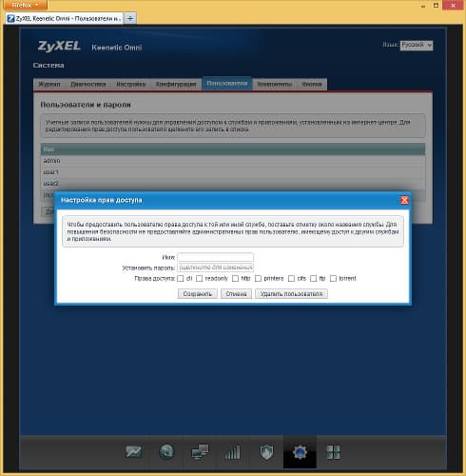466x476 pixels.
Task: Minimize the Firefox window
Action: point(423,6)
